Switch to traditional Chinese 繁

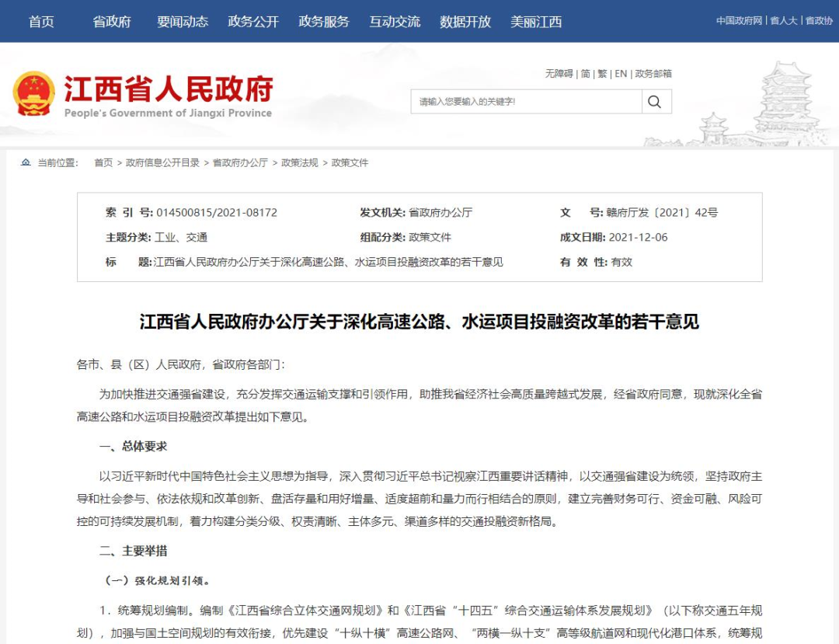pyautogui.click(x=603, y=74)
